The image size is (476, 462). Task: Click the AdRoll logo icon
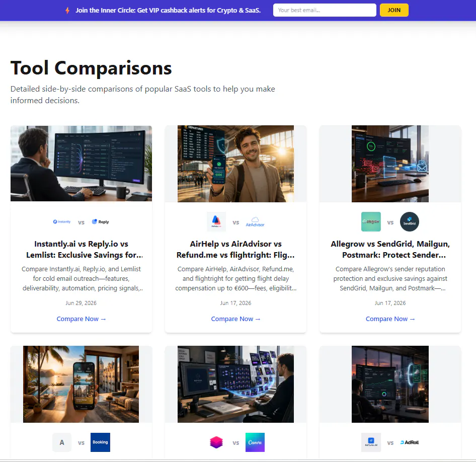tap(410, 442)
